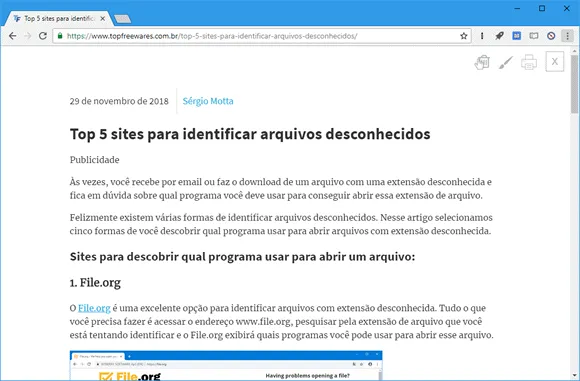This screenshot has height=381, width=580.
Task: Open the Chrome three-dot menu
Action: tap(567, 36)
